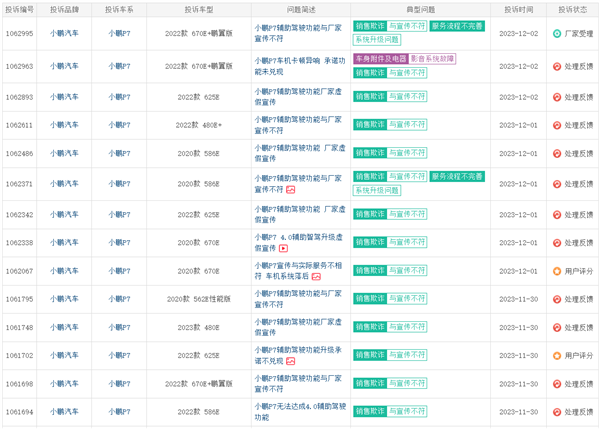Image resolution: width=600 pixels, height=429 pixels.
Task: Click the 投诉时间 column header
Action: [x=518, y=10]
